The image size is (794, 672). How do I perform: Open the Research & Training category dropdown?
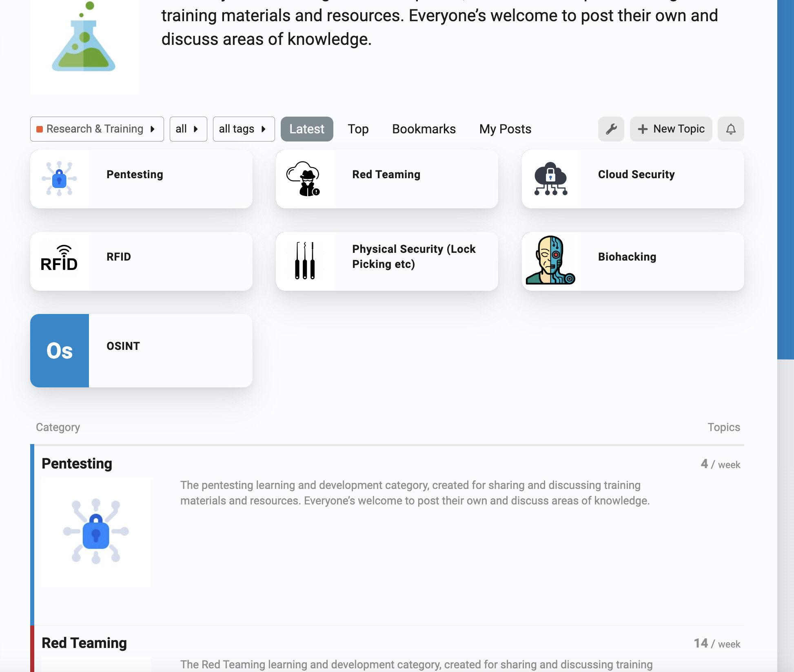(97, 129)
